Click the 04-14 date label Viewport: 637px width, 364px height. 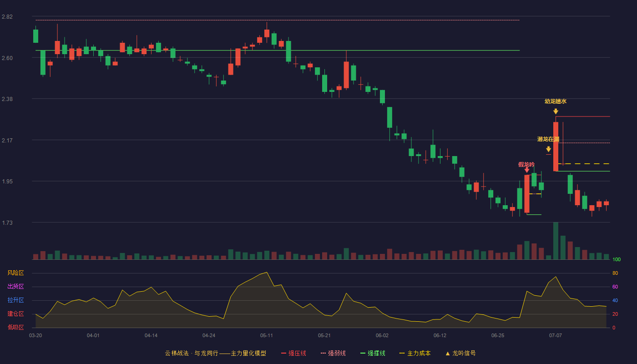tap(151, 335)
